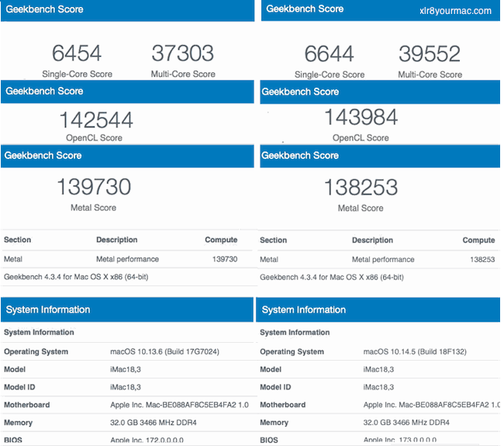Image resolution: width=504 pixels, height=446 pixels.
Task: Click the Geekbench Score header above 6454
Action: click(44, 9)
